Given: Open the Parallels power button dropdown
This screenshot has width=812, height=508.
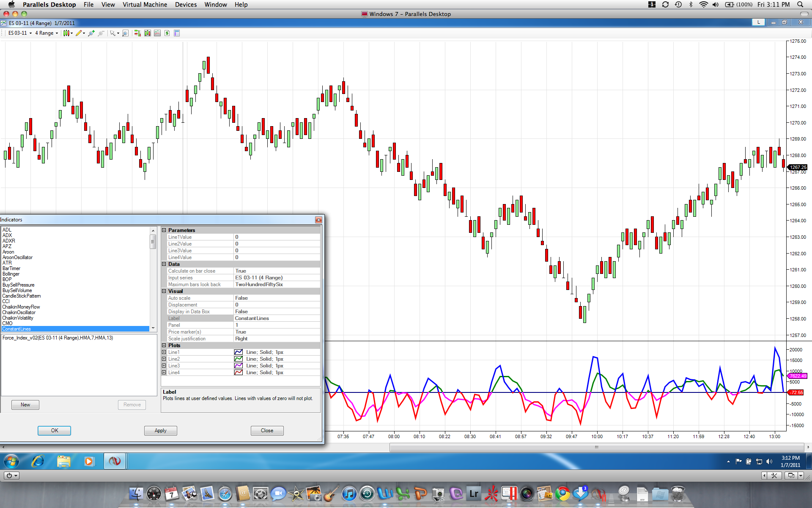Looking at the screenshot, I should click(x=11, y=475).
